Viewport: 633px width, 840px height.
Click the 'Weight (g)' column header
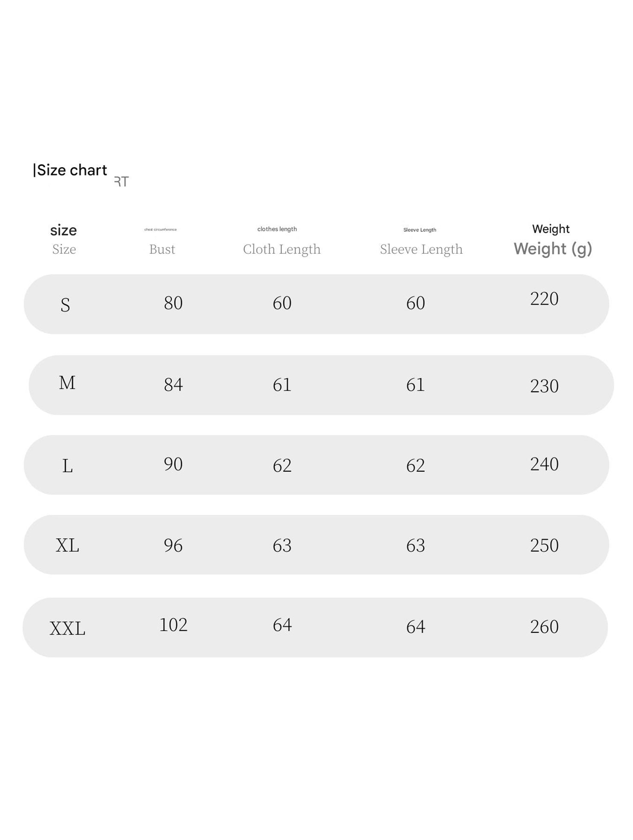[553, 249]
